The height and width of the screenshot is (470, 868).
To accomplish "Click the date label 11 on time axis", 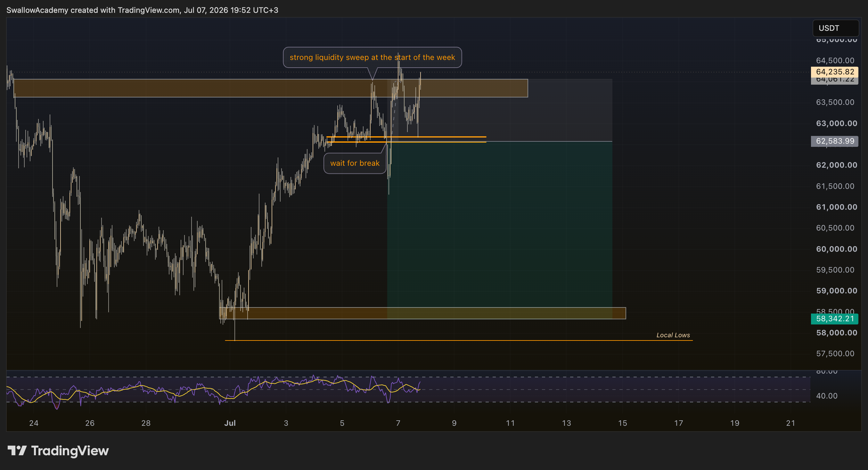I will click(x=510, y=423).
